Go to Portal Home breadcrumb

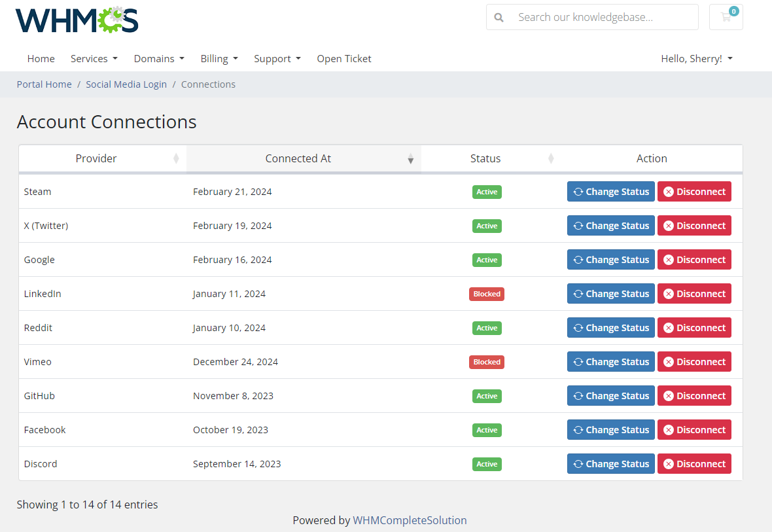[44, 84]
